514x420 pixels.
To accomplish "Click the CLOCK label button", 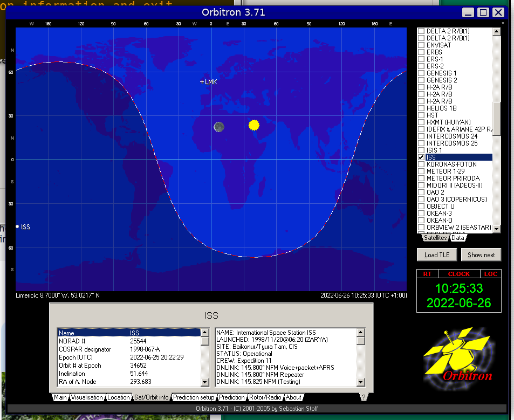I will point(459,274).
